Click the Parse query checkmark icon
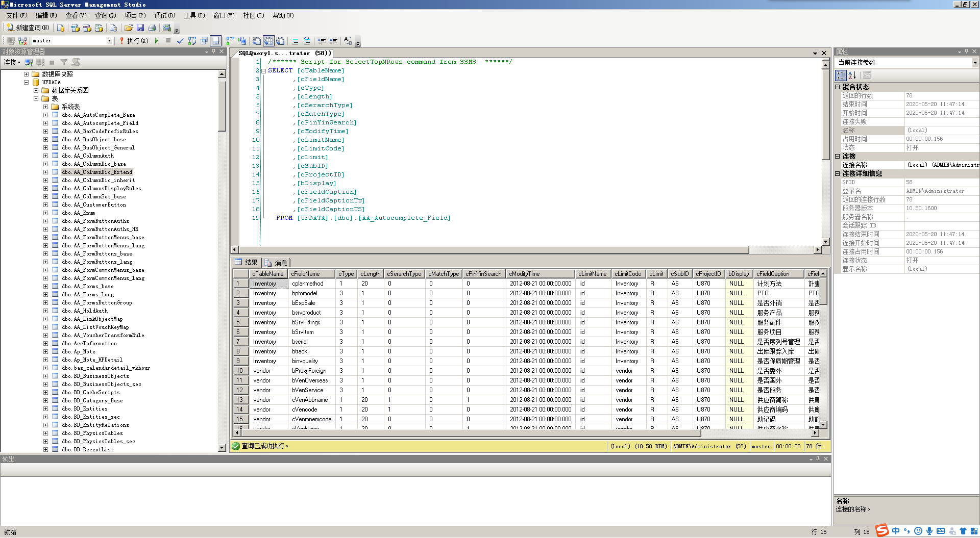 tap(180, 41)
